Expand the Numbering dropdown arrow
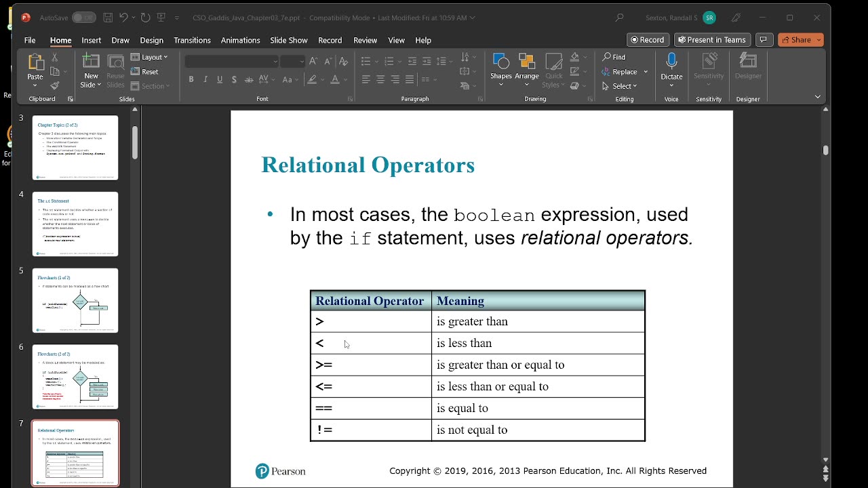Screen dimensions: 868x488 click(x=399, y=62)
